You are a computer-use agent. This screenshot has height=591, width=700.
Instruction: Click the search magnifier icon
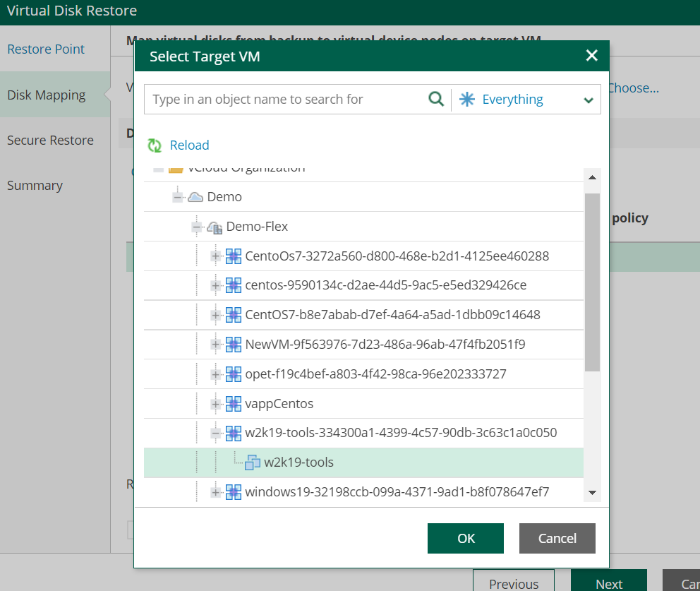pyautogui.click(x=436, y=99)
